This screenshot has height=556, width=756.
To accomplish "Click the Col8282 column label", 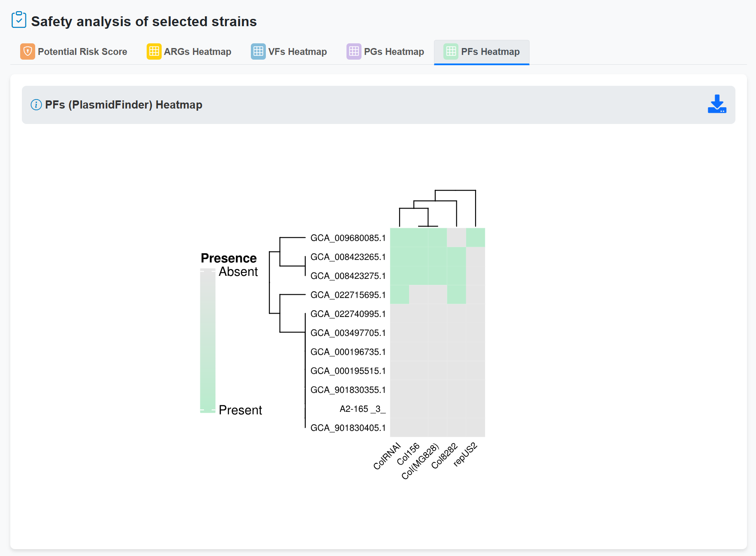I will pos(444,456).
